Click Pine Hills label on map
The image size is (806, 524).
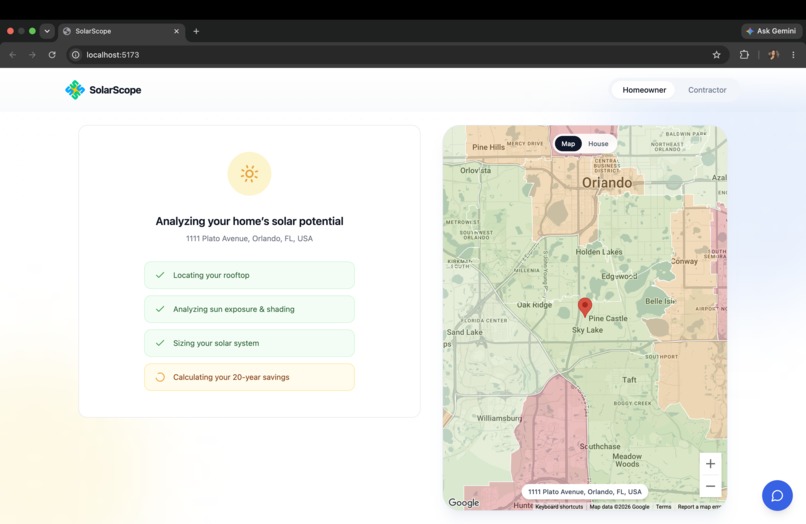pos(488,147)
